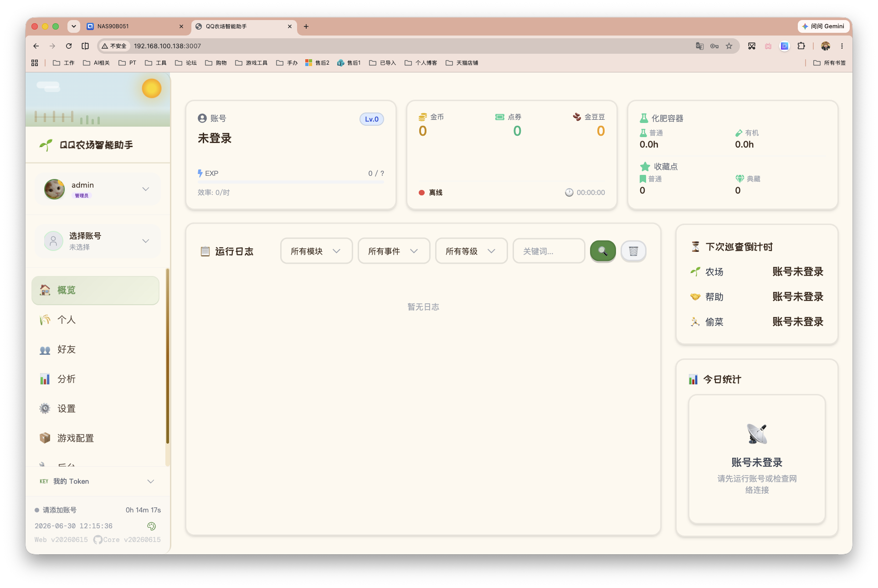Open the theme palette icon in sidebar footer
The height and width of the screenshot is (588, 878).
pyautogui.click(x=152, y=526)
